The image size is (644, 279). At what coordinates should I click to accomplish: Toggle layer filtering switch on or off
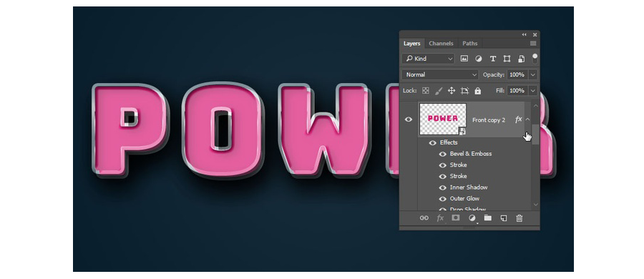tap(535, 59)
